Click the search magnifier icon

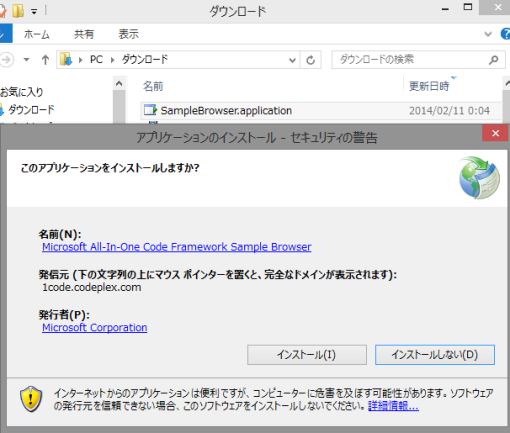click(494, 60)
